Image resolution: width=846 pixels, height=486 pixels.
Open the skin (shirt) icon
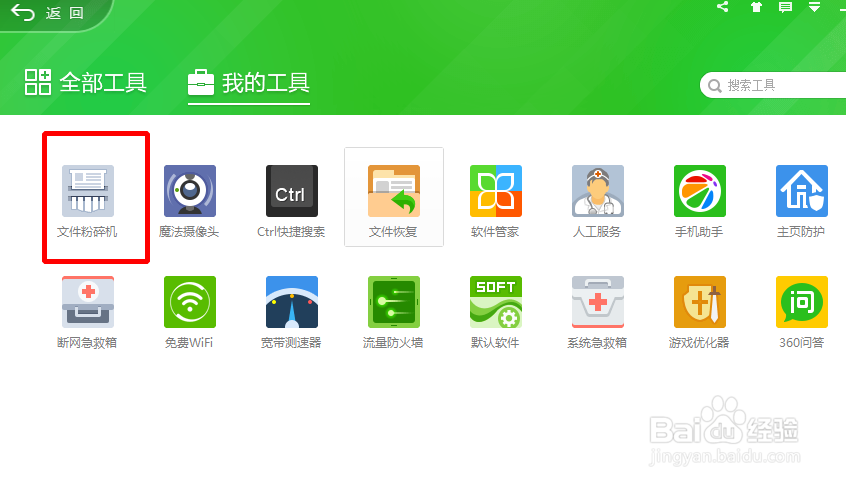[756, 6]
